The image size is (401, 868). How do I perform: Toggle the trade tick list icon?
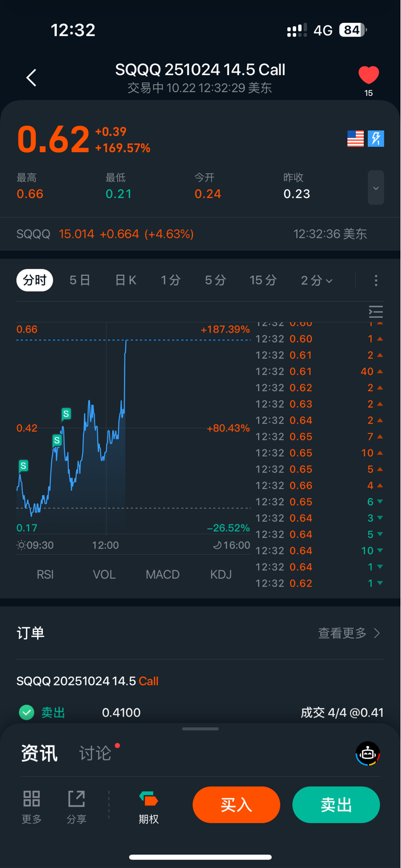(x=376, y=312)
